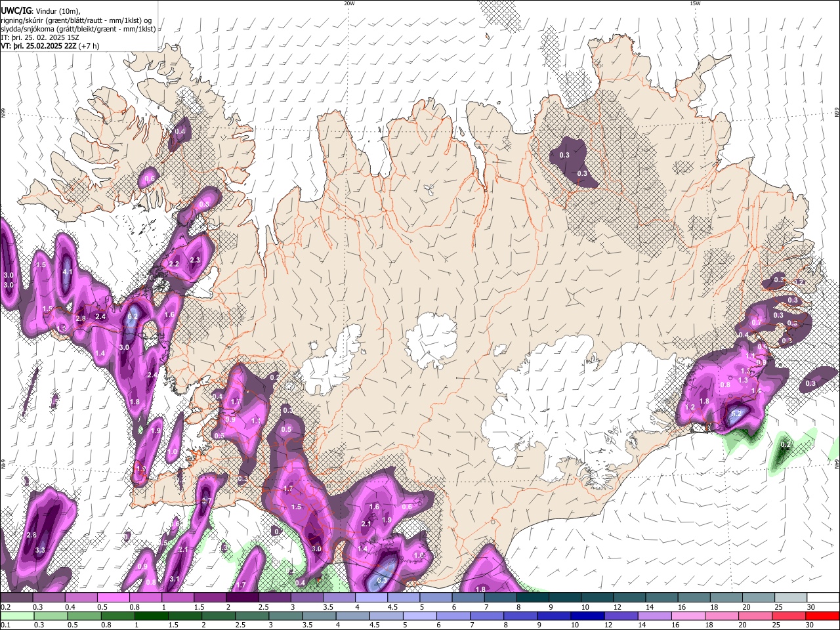Click the '20W' longitude label
Image resolution: width=840 pixels, height=630 pixels.
coord(349,3)
